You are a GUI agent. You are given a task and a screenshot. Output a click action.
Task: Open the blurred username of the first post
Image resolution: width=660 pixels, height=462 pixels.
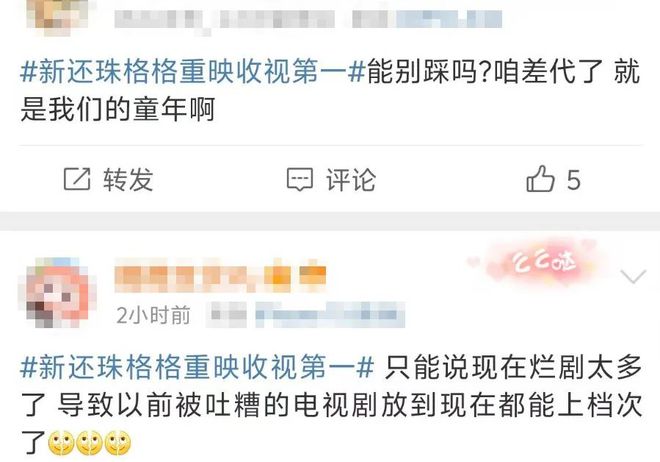click(225, 19)
